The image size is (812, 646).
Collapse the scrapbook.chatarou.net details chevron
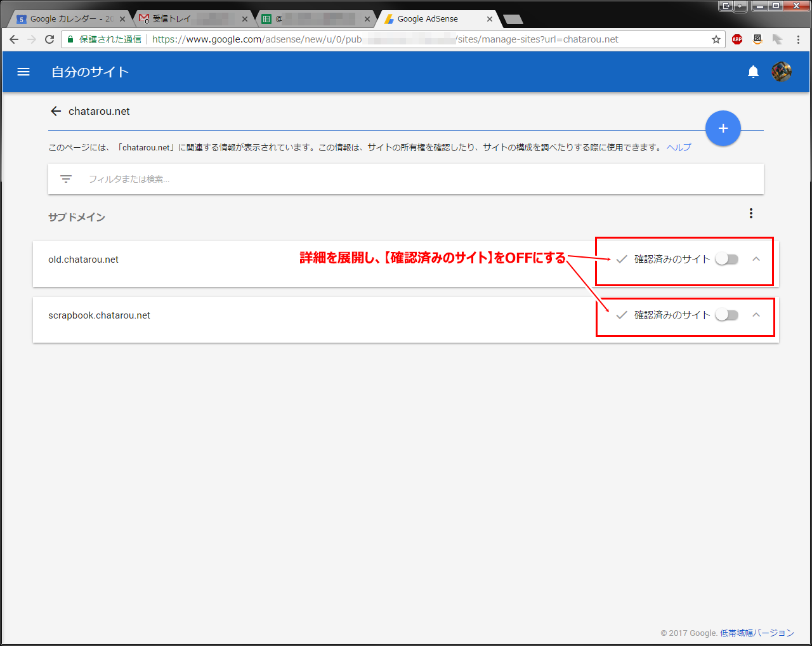(756, 315)
